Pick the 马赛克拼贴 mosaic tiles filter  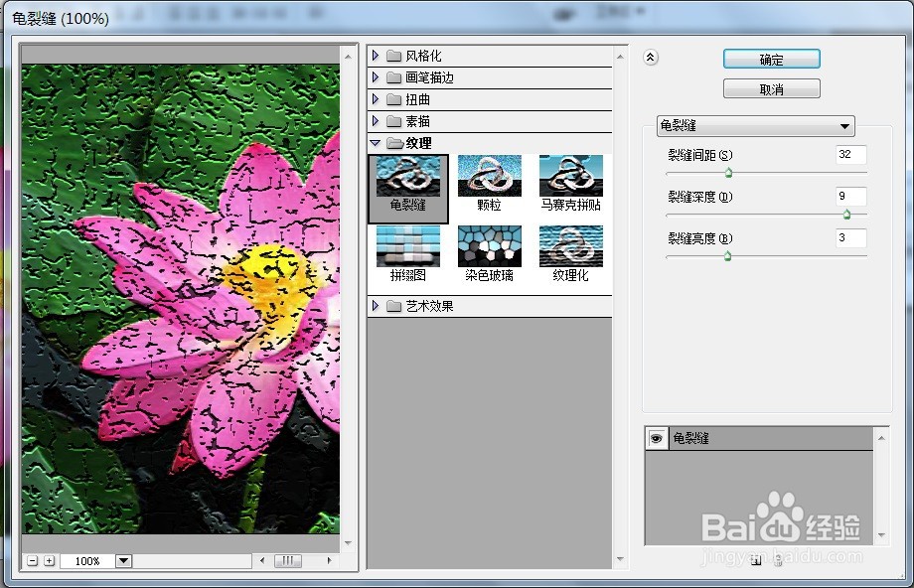(570, 183)
